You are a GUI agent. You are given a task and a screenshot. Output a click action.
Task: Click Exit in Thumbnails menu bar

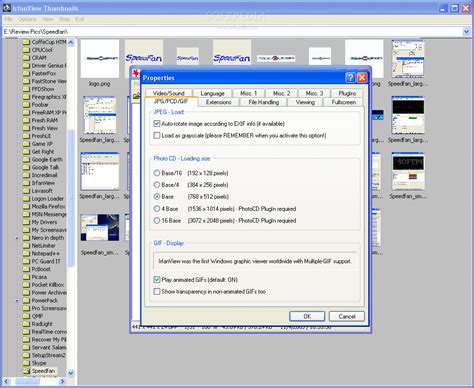pos(80,19)
